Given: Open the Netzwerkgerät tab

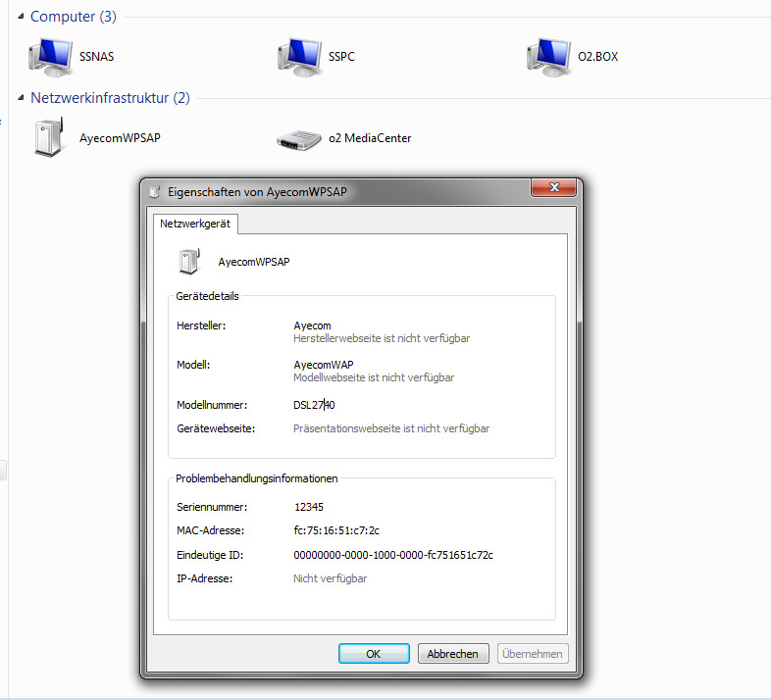Looking at the screenshot, I should point(195,224).
